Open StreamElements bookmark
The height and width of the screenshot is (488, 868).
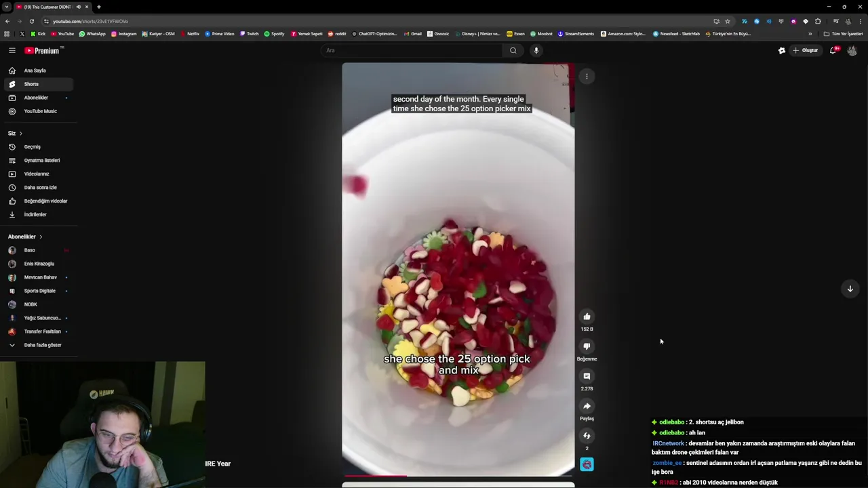(576, 33)
